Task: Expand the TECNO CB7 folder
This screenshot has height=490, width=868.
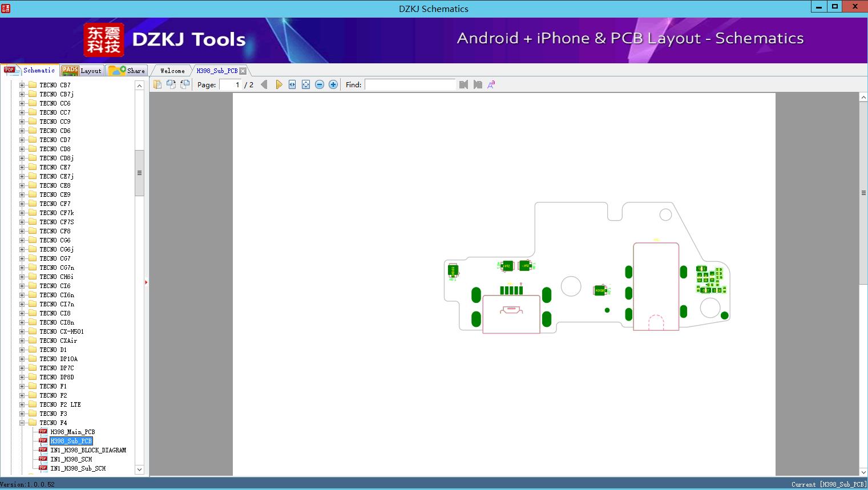Action: [x=22, y=85]
